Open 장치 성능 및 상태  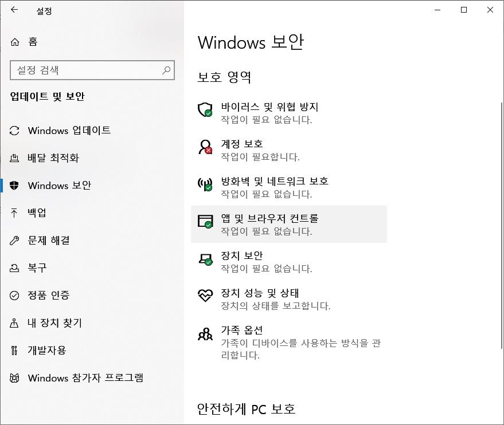288,299
